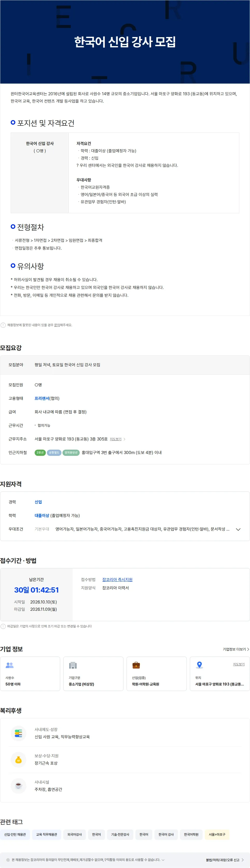Screen dimensions: 250x868
Task: Select the 교육 직무채용관 tag
Action: pyautogui.click(x=47, y=834)
